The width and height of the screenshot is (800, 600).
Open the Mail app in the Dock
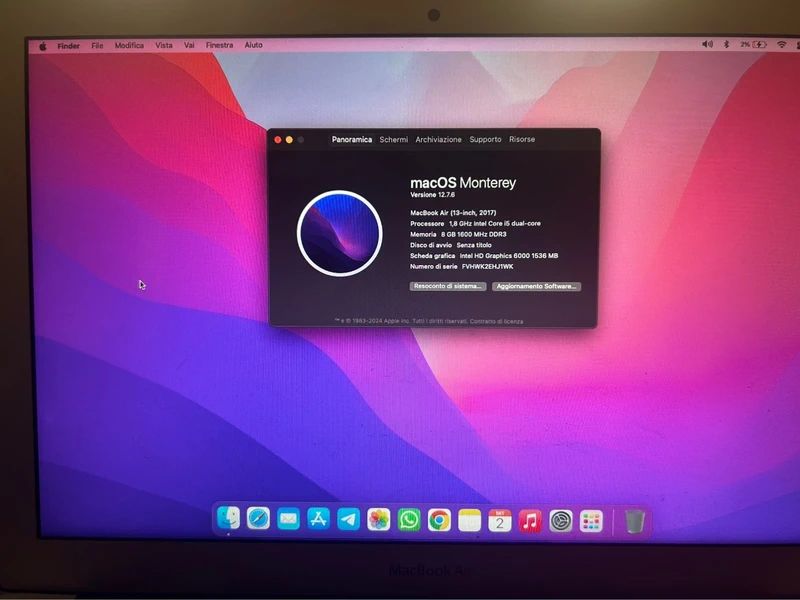[x=288, y=519]
